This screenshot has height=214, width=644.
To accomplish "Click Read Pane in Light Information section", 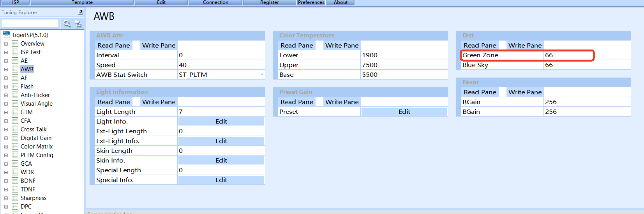I will (114, 102).
